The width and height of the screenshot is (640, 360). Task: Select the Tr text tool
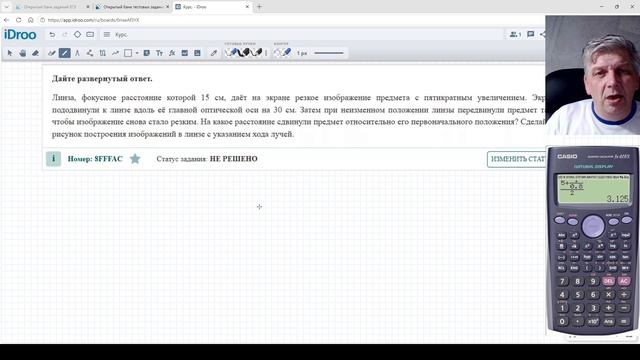coord(160,53)
